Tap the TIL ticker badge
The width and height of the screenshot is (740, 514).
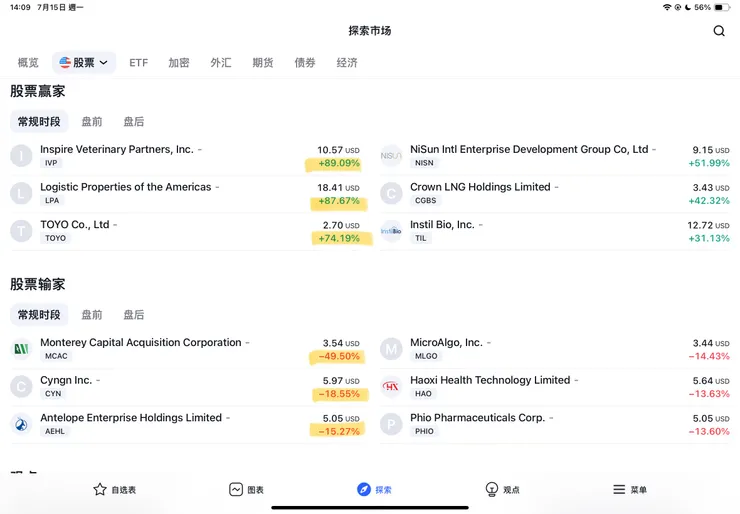(420, 238)
